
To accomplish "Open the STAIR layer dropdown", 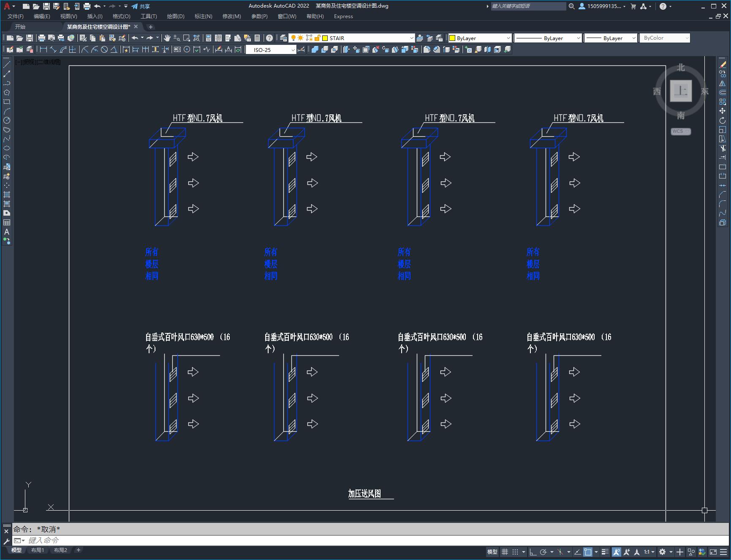I will pos(412,38).
